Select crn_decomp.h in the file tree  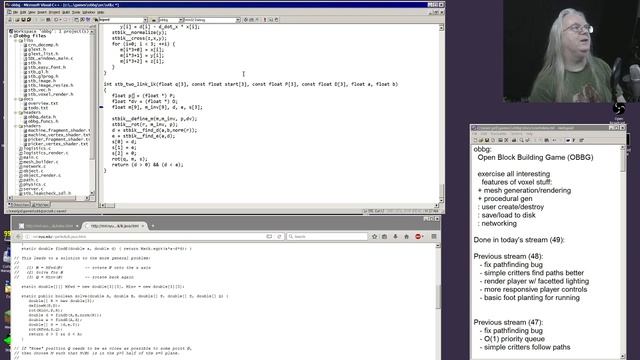pyautogui.click(x=43, y=45)
